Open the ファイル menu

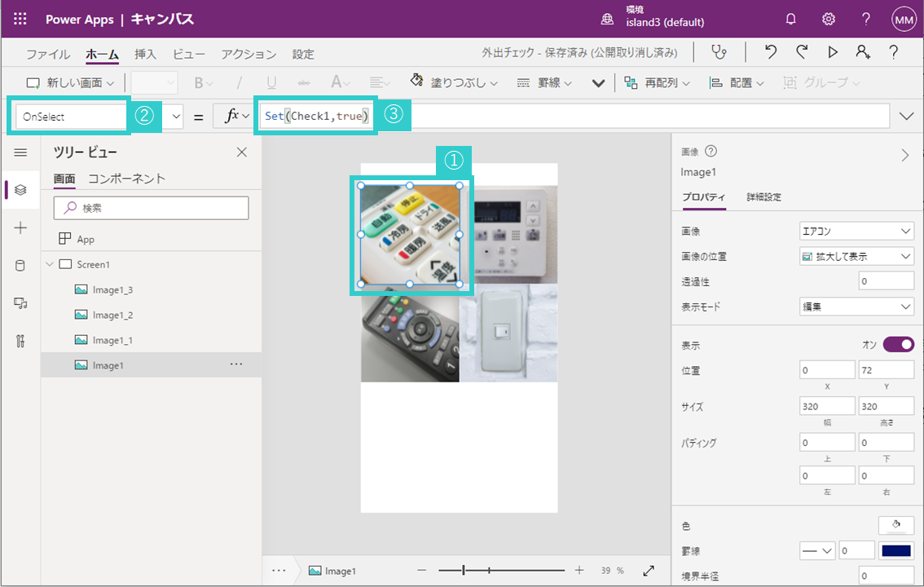click(x=48, y=55)
